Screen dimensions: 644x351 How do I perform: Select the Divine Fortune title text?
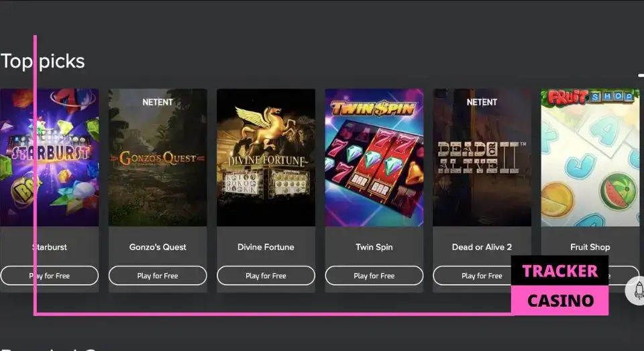(266, 247)
